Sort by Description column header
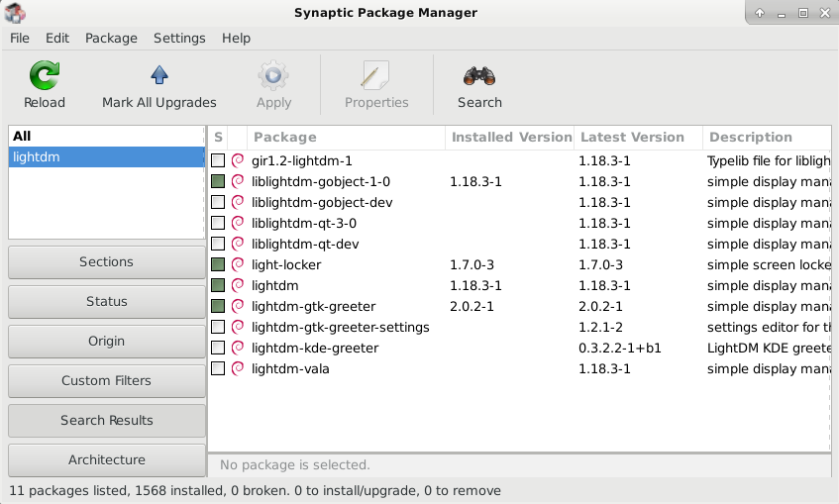This screenshot has height=504, width=839. click(x=768, y=138)
